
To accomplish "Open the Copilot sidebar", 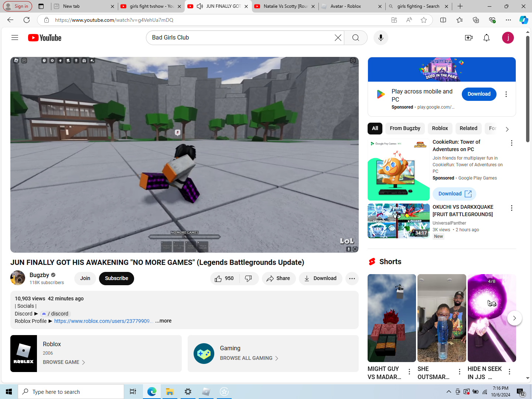I will (x=524, y=20).
